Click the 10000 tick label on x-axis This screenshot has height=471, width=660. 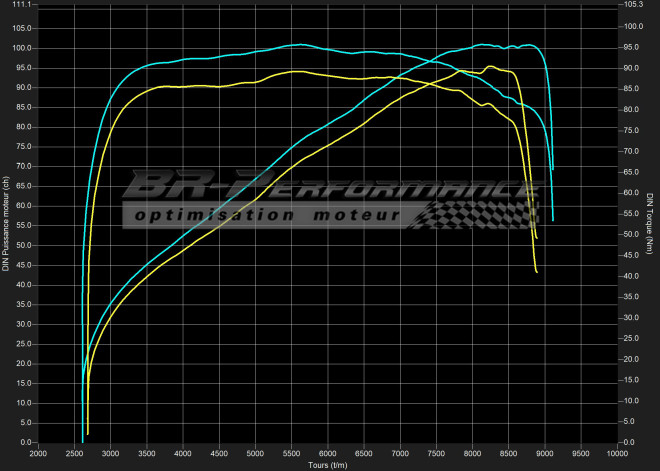(617, 453)
